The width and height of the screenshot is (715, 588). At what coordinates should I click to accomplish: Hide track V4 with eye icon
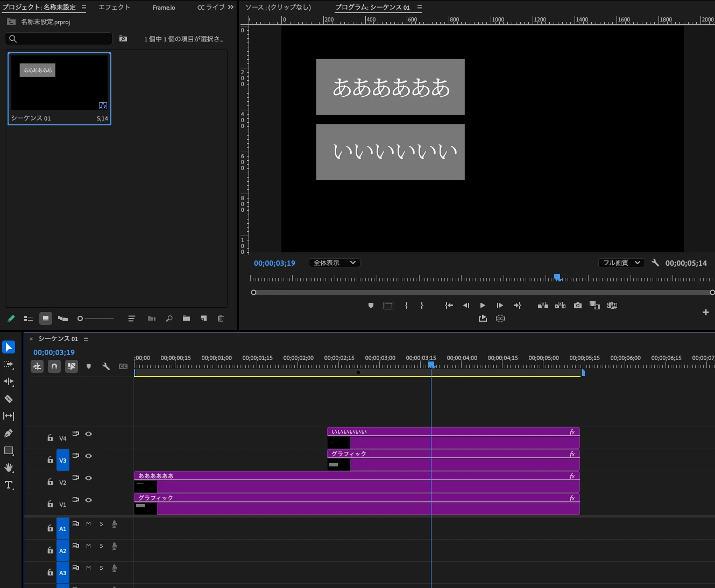[89, 434]
